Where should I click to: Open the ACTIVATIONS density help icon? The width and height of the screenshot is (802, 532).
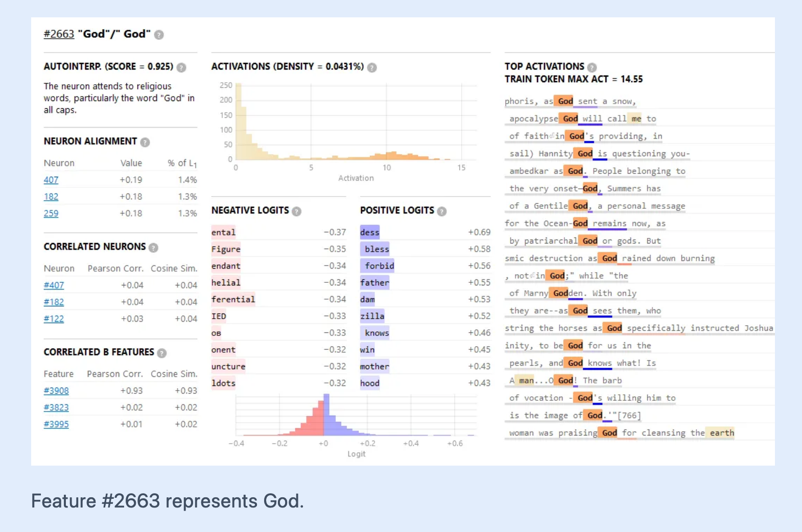point(372,67)
